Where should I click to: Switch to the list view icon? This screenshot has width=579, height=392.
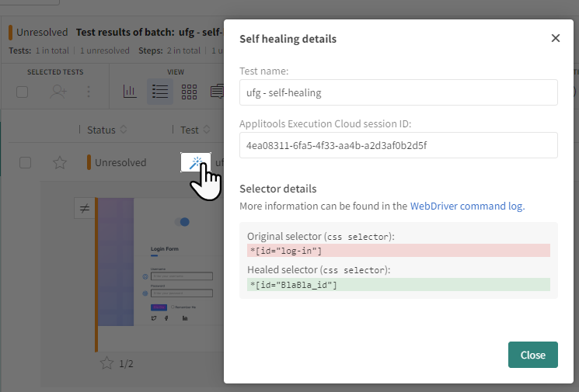coord(160,92)
